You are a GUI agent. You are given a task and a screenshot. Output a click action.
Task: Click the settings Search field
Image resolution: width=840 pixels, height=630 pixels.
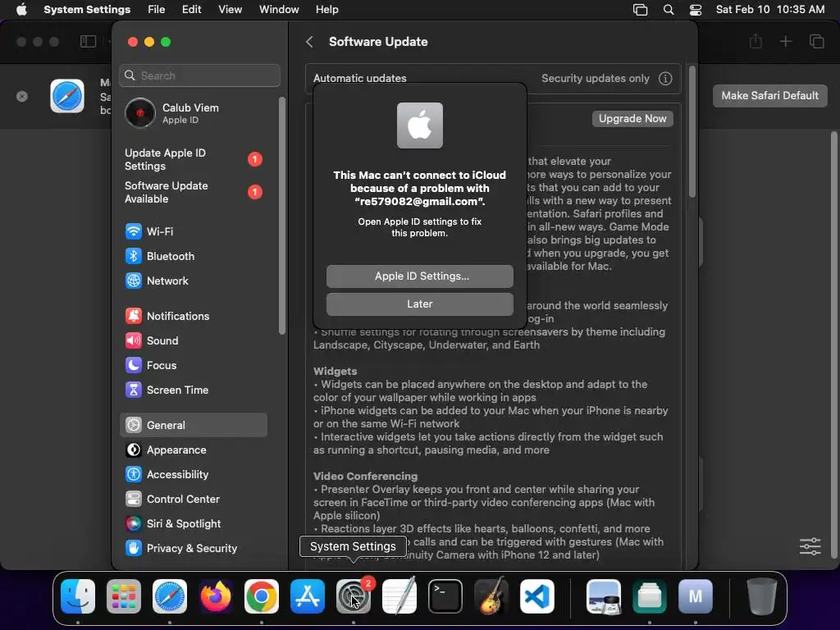[200, 75]
